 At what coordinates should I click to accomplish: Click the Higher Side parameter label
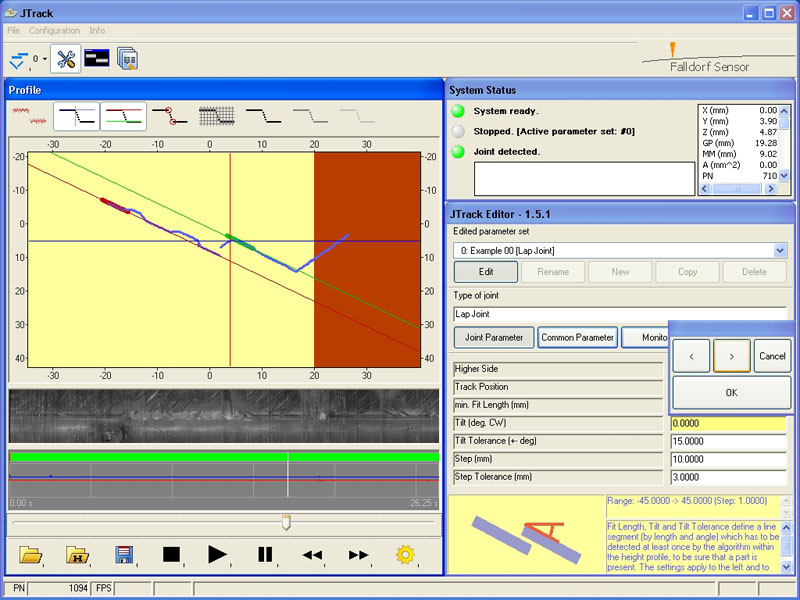pos(558,369)
